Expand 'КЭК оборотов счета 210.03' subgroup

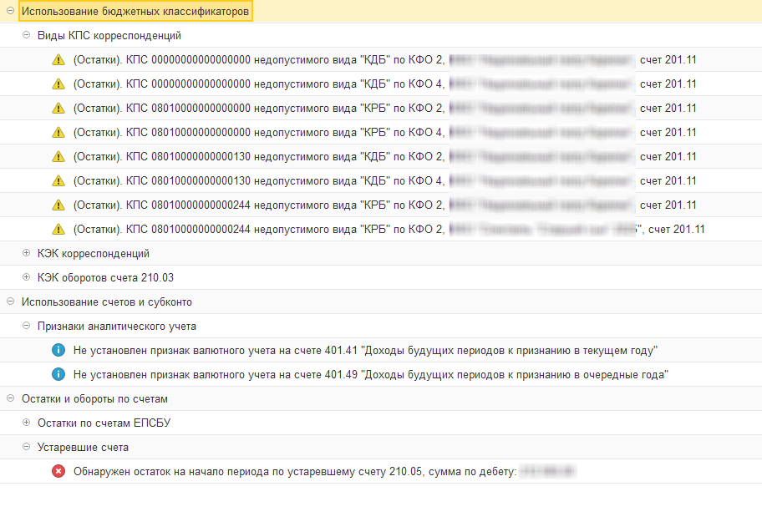coord(26,278)
